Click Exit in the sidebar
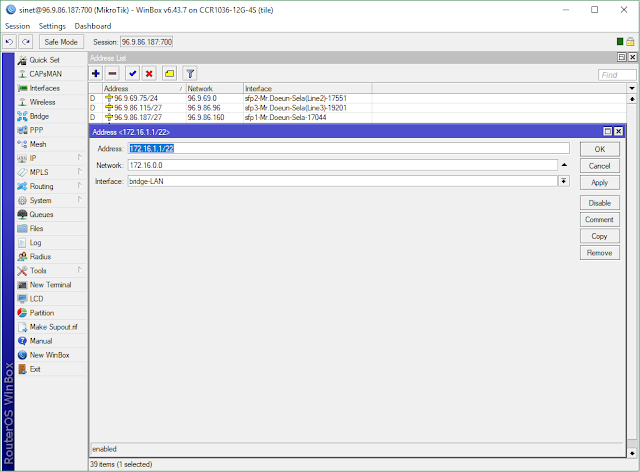The width and height of the screenshot is (640, 472). click(51, 369)
